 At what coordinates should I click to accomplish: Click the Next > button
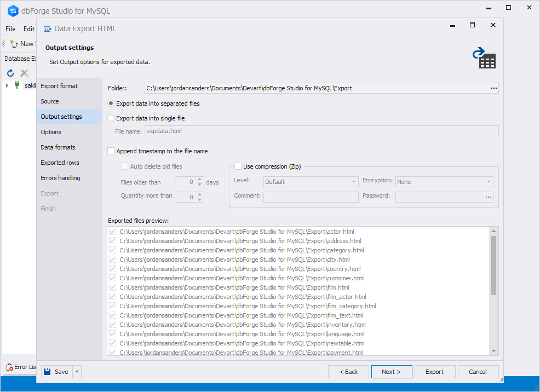pyautogui.click(x=392, y=372)
